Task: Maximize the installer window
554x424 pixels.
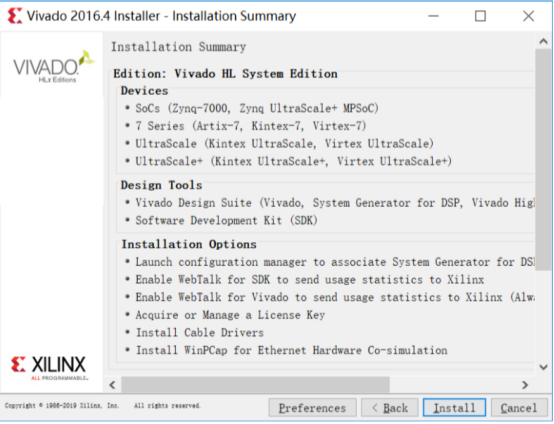Action: click(x=480, y=16)
